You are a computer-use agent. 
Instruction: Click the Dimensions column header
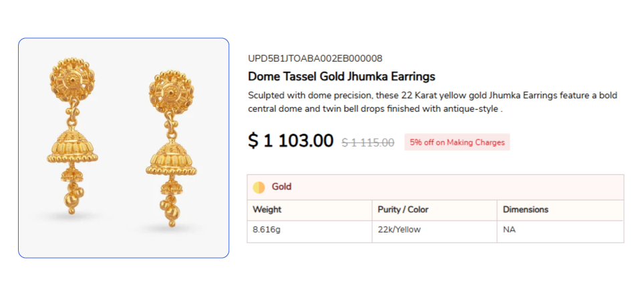click(x=525, y=210)
